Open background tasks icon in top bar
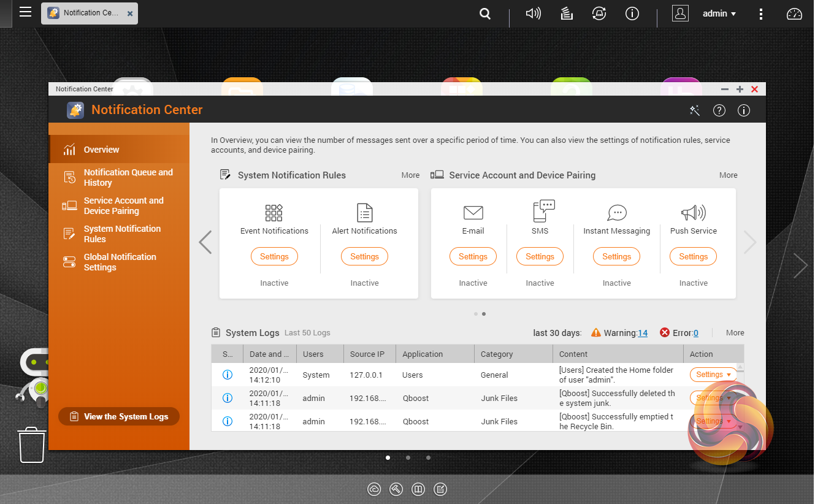 [x=567, y=13]
